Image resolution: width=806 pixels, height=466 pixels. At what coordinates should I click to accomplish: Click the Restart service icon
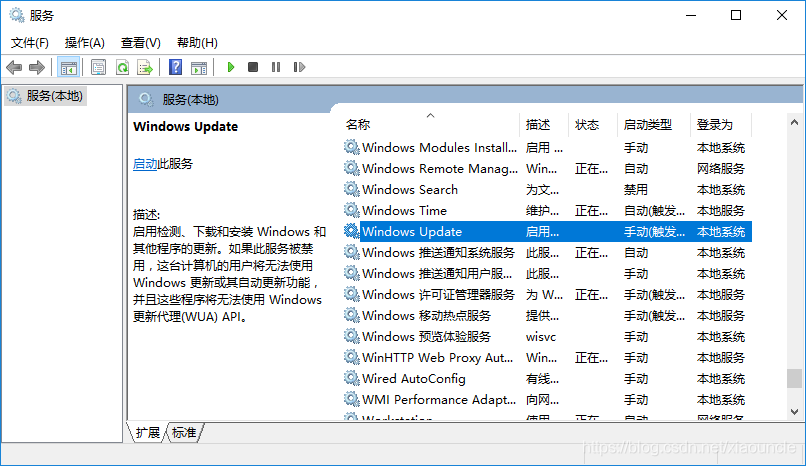[x=299, y=67]
